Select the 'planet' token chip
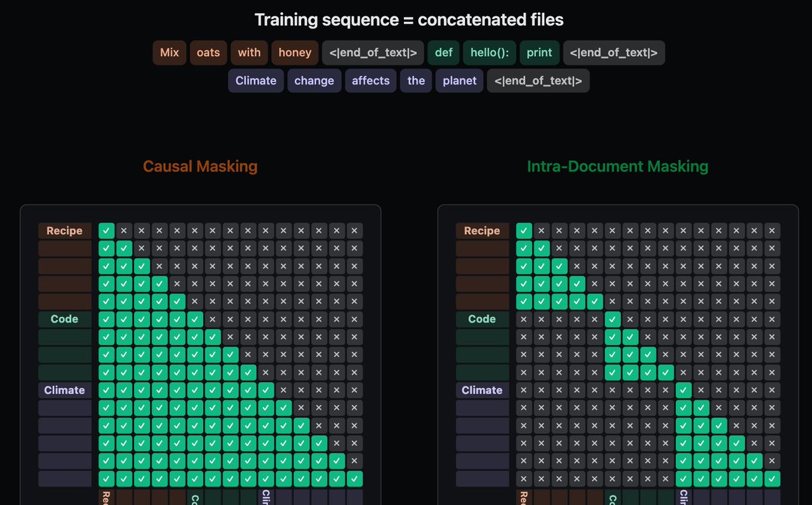 tap(459, 80)
